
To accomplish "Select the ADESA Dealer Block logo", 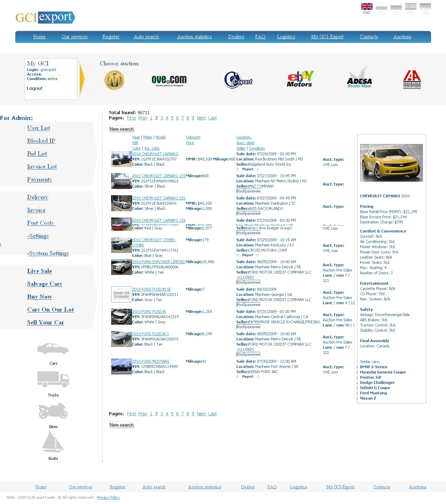I will coord(360,78).
